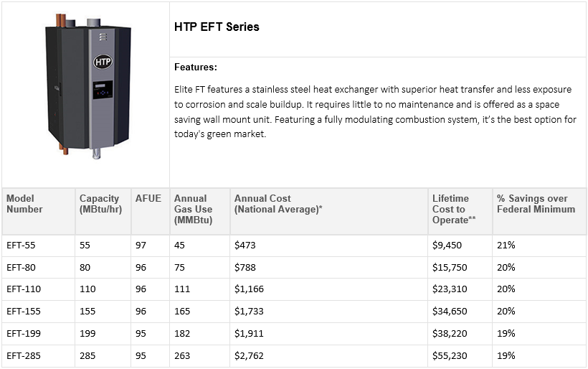Click the 21% savings value
588x369 pixels.
pyautogui.click(x=506, y=245)
